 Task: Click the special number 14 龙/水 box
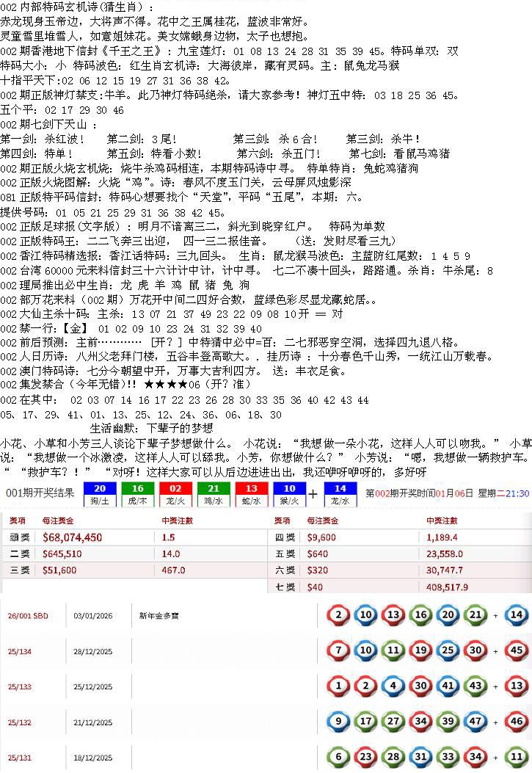click(x=340, y=494)
